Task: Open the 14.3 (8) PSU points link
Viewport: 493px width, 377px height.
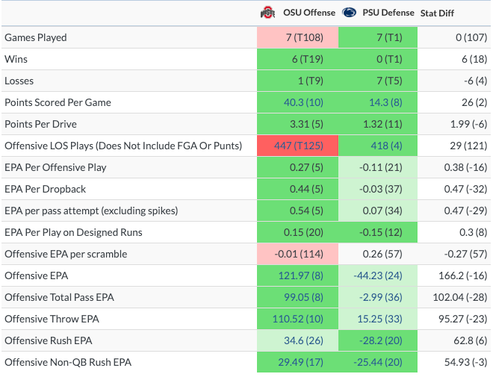Action: 386,102
